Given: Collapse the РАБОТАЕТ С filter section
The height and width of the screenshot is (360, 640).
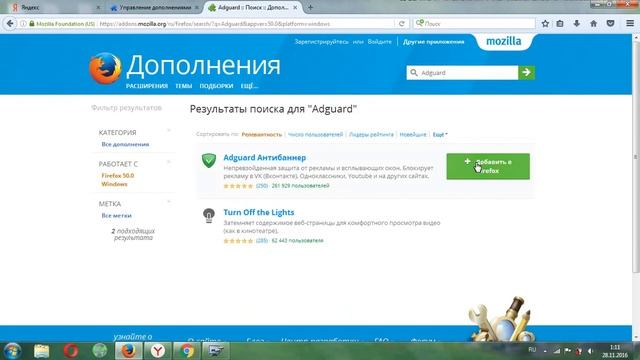Looking at the screenshot, I should (169, 162).
